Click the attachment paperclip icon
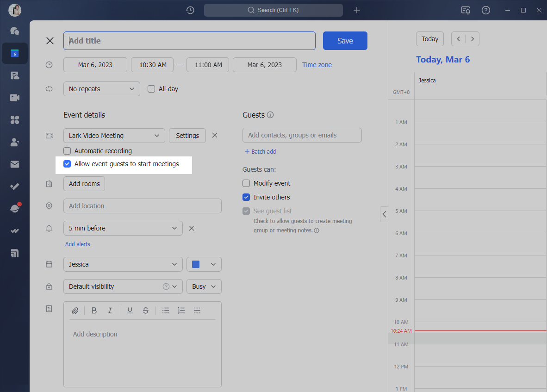Viewport: 547px width, 392px height. tap(75, 311)
